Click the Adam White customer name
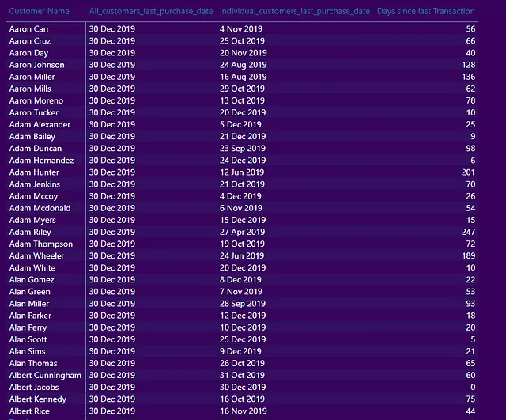The height and width of the screenshot is (420, 506). 32,268
